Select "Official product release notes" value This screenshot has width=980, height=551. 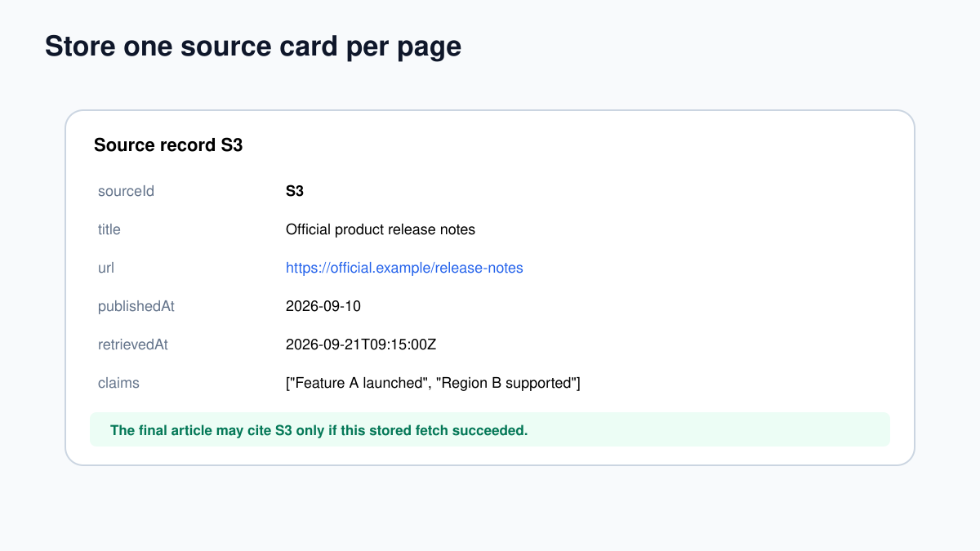click(381, 229)
